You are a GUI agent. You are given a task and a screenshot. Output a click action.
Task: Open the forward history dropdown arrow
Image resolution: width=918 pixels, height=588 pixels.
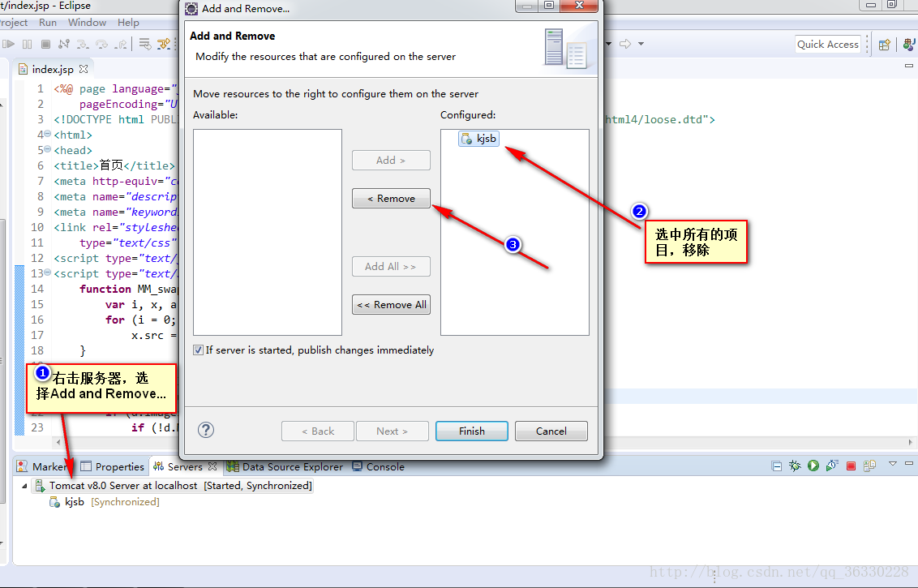pyautogui.click(x=641, y=44)
